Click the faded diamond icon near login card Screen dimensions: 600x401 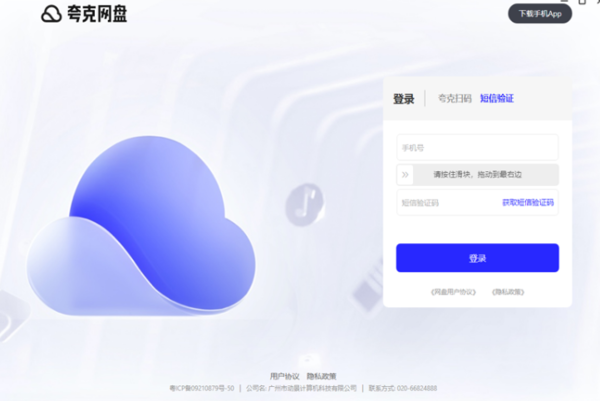(x=368, y=293)
